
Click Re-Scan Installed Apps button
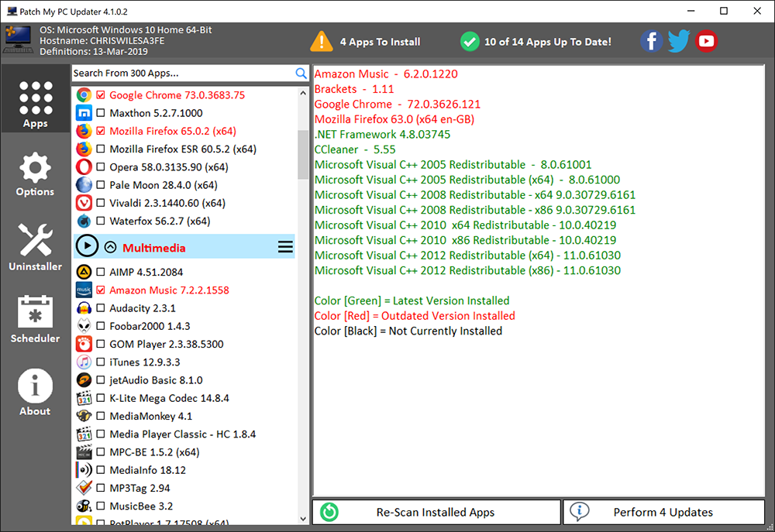pos(436,512)
